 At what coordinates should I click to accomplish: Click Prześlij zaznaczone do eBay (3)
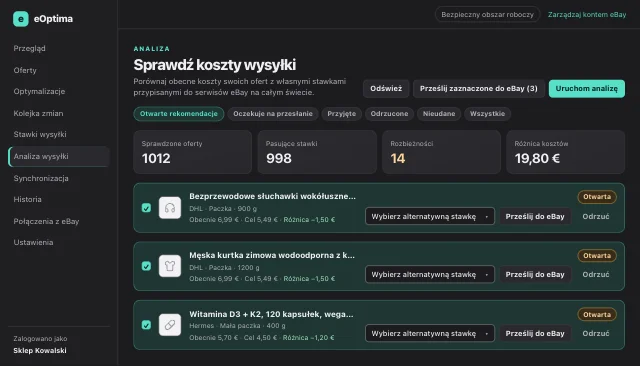click(x=479, y=89)
